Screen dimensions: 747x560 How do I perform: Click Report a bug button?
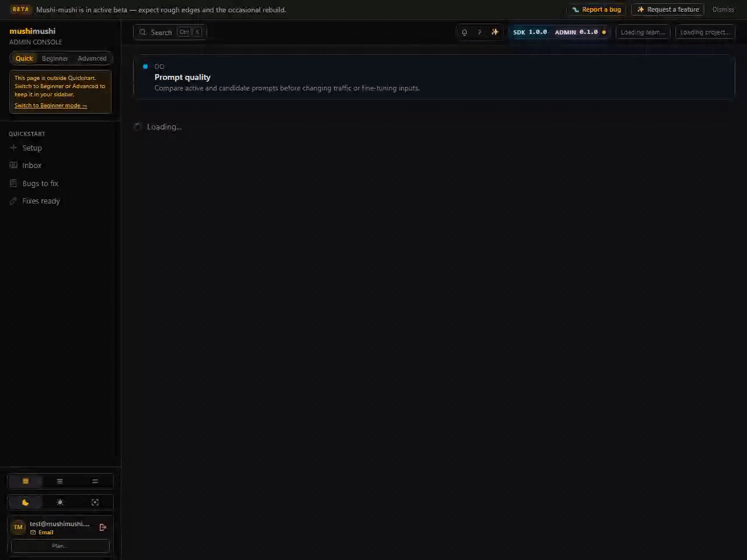[x=596, y=9]
